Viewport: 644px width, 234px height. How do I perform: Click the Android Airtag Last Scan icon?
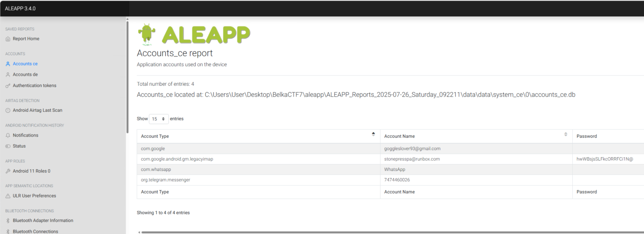pos(8,110)
